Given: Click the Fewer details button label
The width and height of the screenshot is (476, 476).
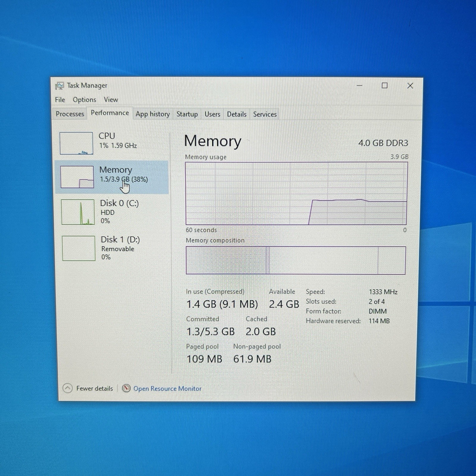Looking at the screenshot, I should pyautogui.click(x=95, y=389).
